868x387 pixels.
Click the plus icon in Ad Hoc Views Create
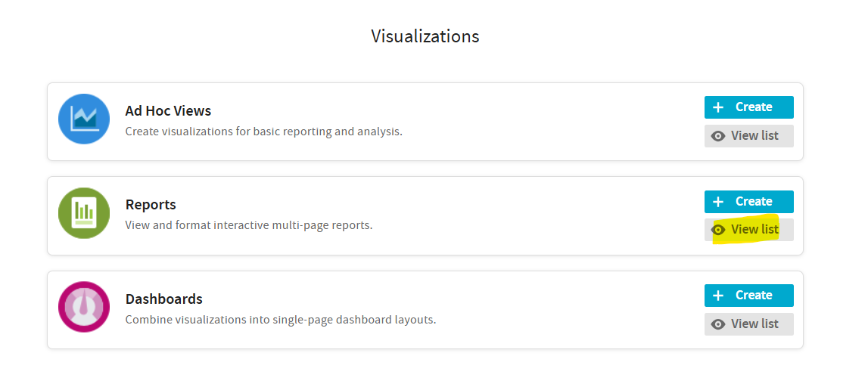coord(718,107)
